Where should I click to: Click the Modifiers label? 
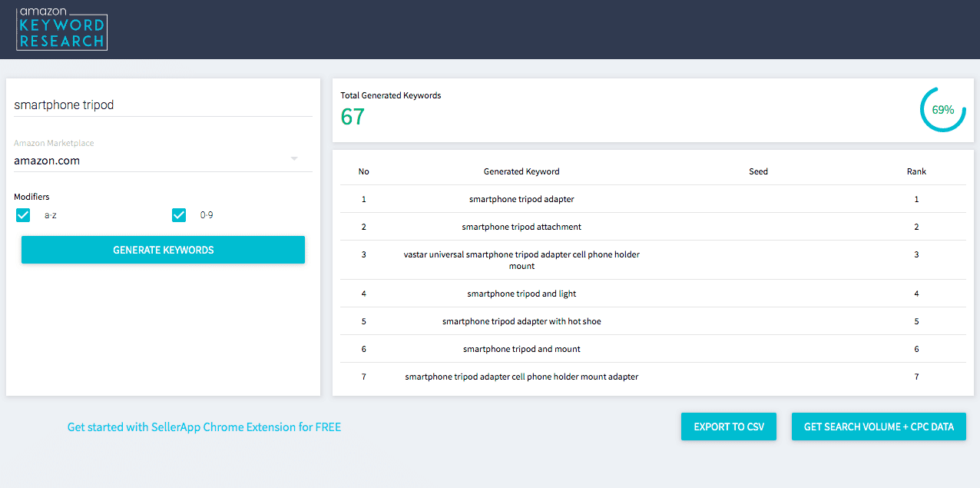tap(31, 197)
